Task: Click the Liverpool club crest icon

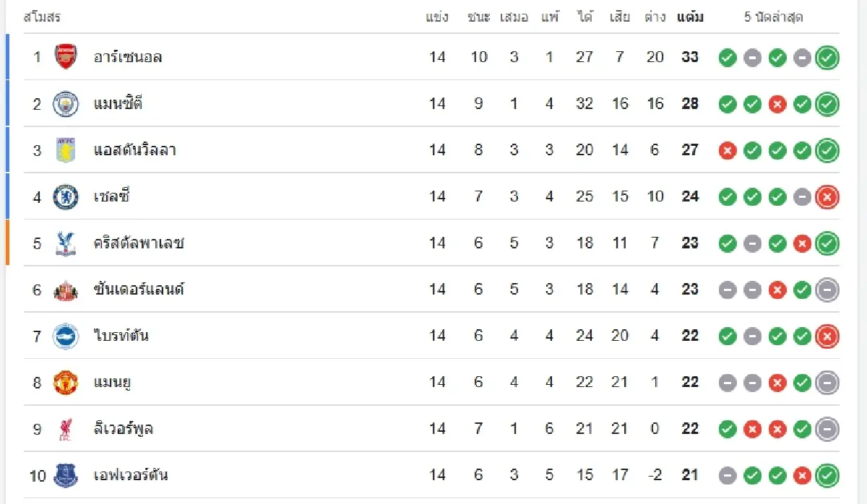Action: 66,429
